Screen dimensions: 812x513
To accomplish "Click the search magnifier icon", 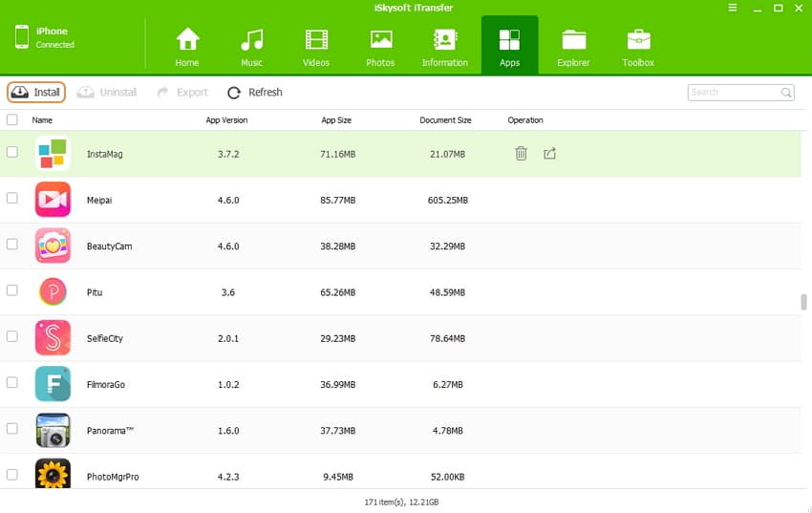I will 786,93.
